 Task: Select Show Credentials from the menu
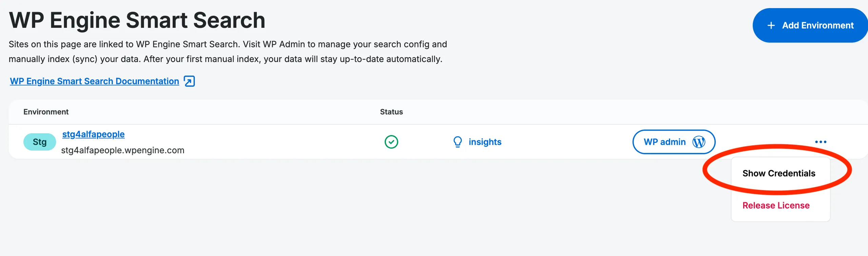click(779, 173)
